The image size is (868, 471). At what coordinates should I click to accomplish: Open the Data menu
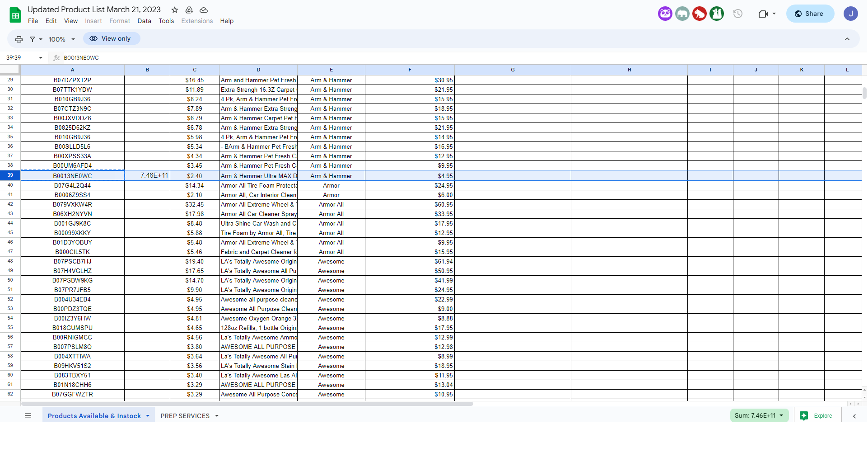[145, 21]
